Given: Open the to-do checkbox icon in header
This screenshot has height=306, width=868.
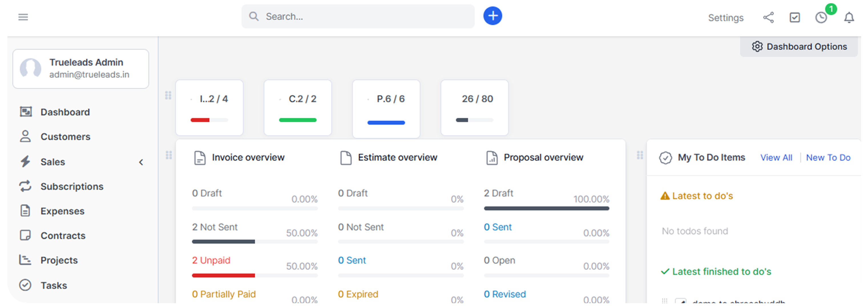Looking at the screenshot, I should (x=795, y=17).
